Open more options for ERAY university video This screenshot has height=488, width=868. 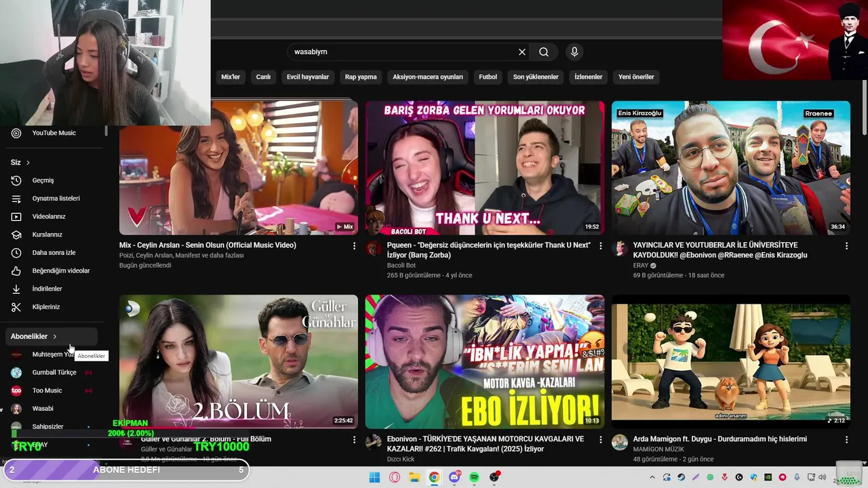click(846, 246)
